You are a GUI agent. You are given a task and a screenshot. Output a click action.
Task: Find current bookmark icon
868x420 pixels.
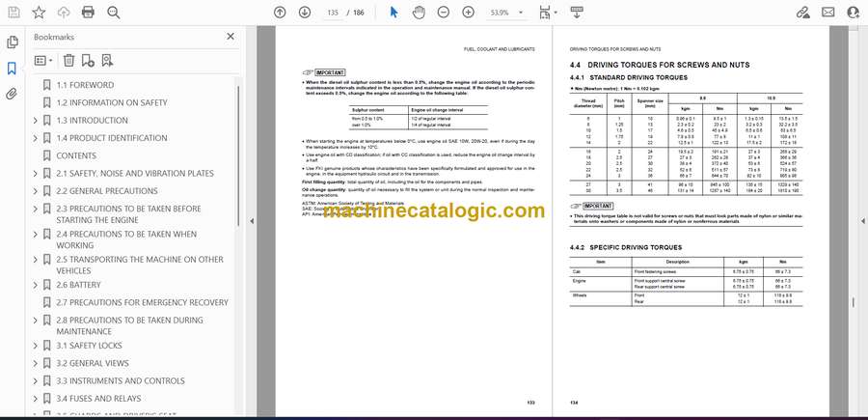107,61
